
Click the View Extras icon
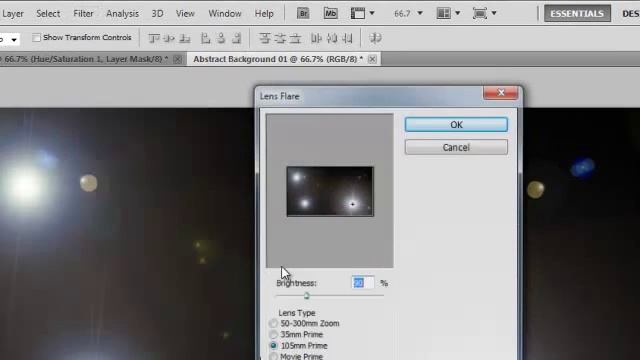pyautogui.click(x=358, y=13)
